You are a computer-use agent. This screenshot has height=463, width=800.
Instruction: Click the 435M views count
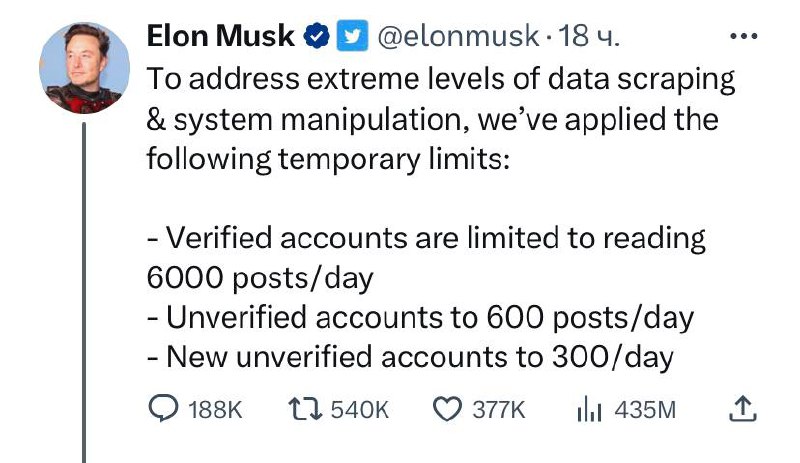(645, 409)
